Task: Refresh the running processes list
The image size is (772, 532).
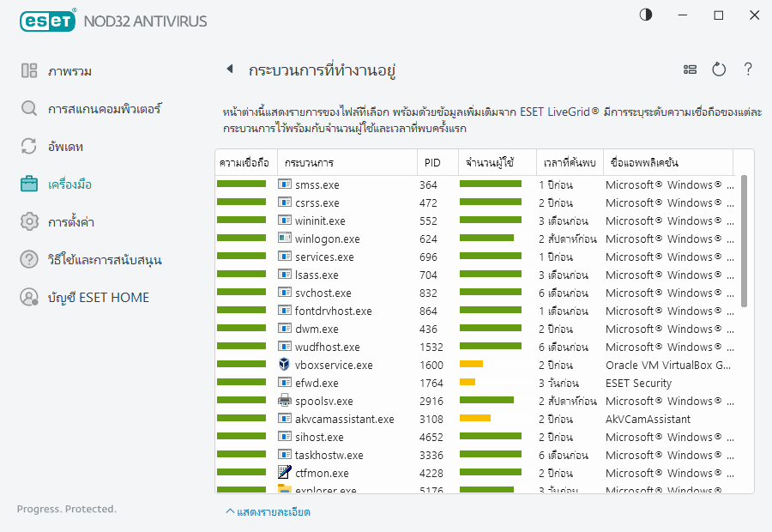Action: click(x=719, y=70)
